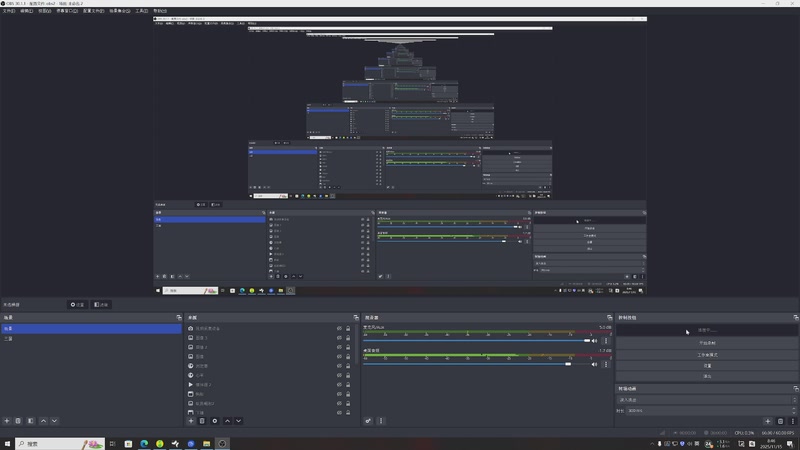This screenshot has height=450, width=800.
Task: Toggle lock for 图像 3 source
Action: (x=348, y=338)
